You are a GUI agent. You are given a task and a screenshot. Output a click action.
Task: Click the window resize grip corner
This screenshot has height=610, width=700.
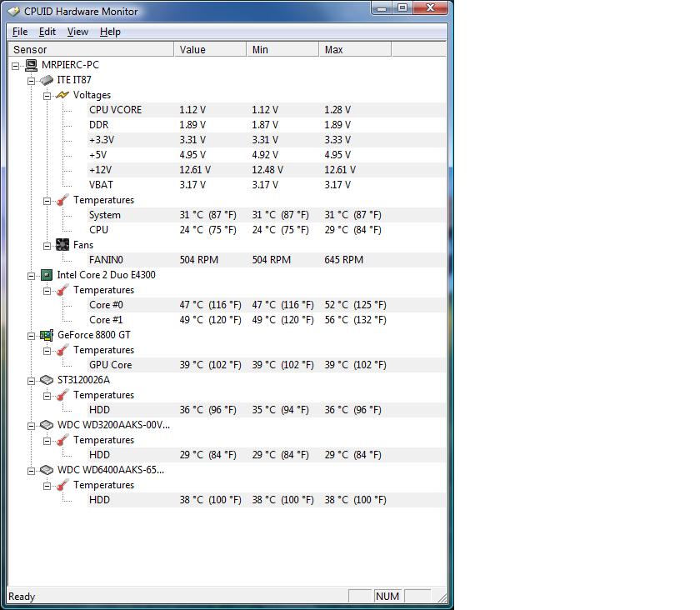point(442,598)
